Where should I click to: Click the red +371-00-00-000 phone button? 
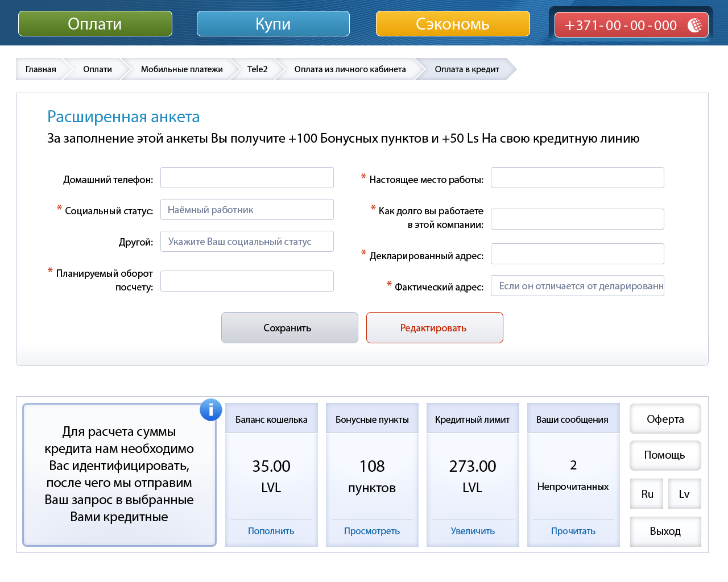pos(631,25)
